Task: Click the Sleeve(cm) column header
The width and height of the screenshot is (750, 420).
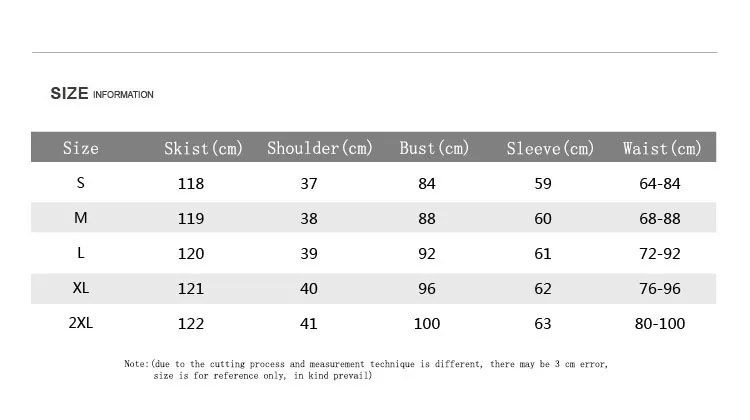Action: [x=550, y=148]
